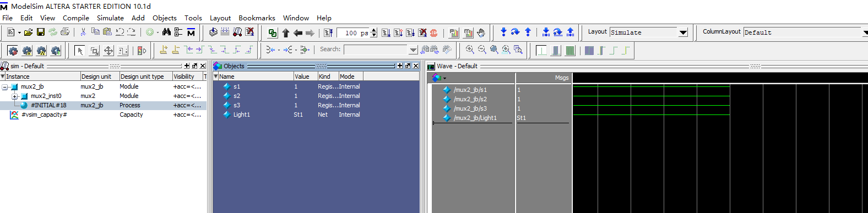Open the File menu
The width and height of the screenshot is (868, 213).
(8, 18)
